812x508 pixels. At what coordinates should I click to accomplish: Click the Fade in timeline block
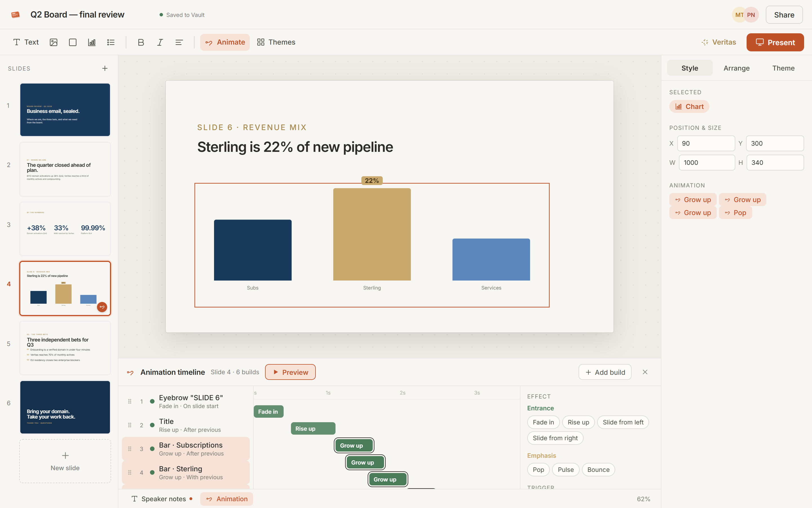click(268, 411)
